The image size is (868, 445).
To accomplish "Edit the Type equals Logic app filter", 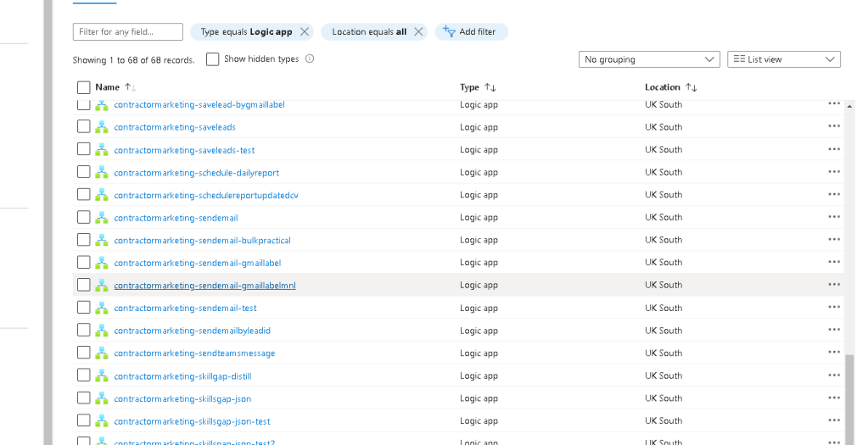I will point(246,32).
